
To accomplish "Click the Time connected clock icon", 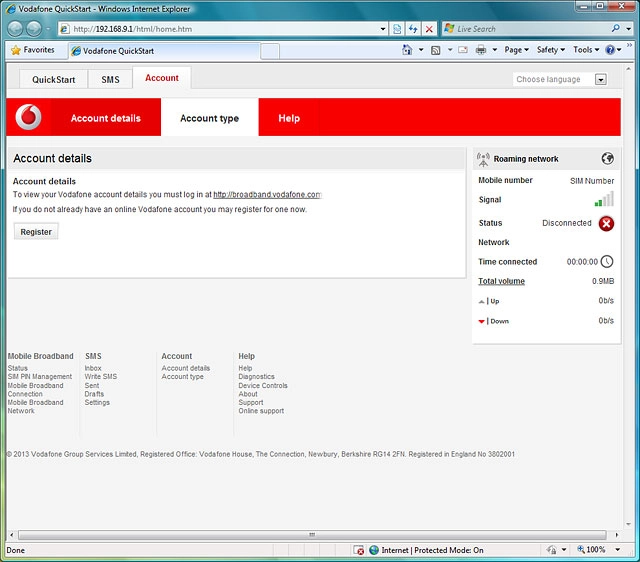I will tap(607, 261).
